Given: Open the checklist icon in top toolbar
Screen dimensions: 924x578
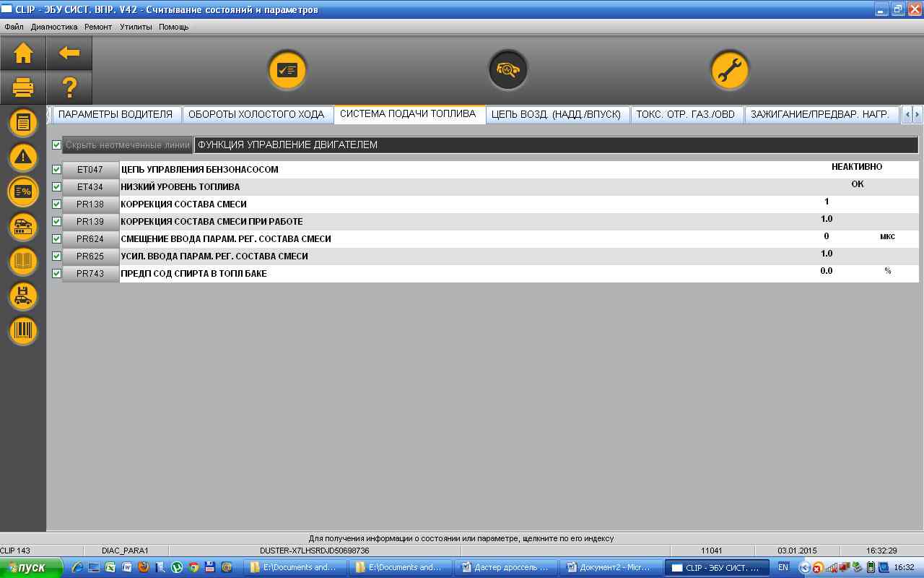Looking at the screenshot, I should pyautogui.click(x=287, y=70).
